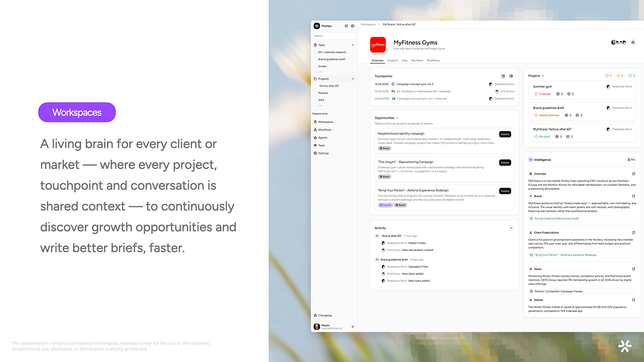Expand the Projects panel heading arrow
The height and width of the screenshot is (362, 644).
coord(543,76)
